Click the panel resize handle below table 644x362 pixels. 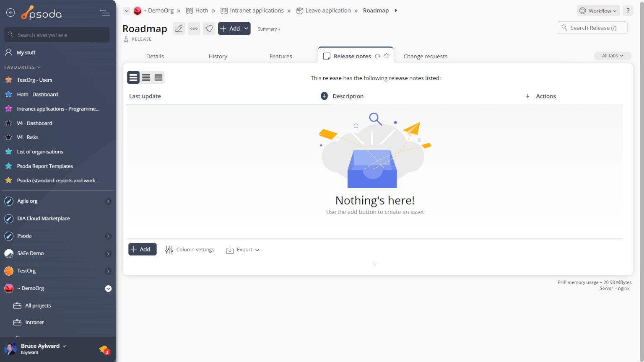click(x=375, y=264)
